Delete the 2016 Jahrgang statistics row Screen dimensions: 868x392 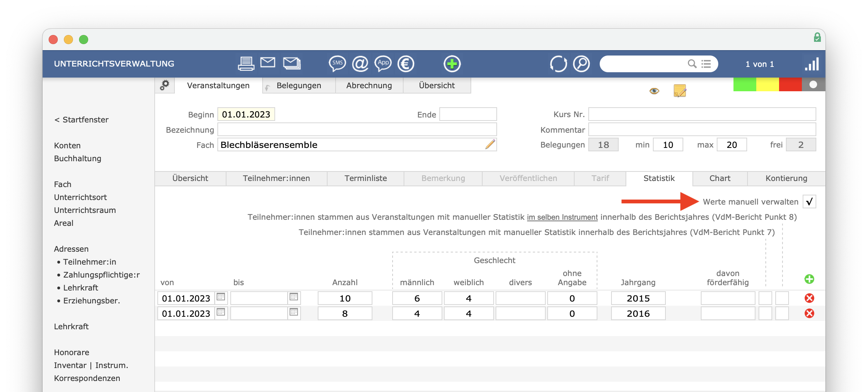[809, 313]
